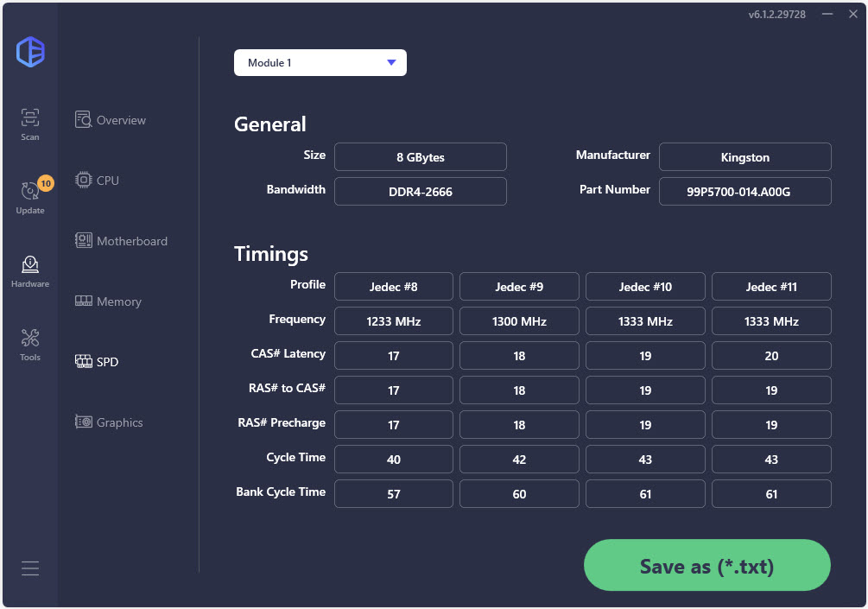Click the Manufacturer Kingston field
868x609 pixels.
(x=744, y=157)
